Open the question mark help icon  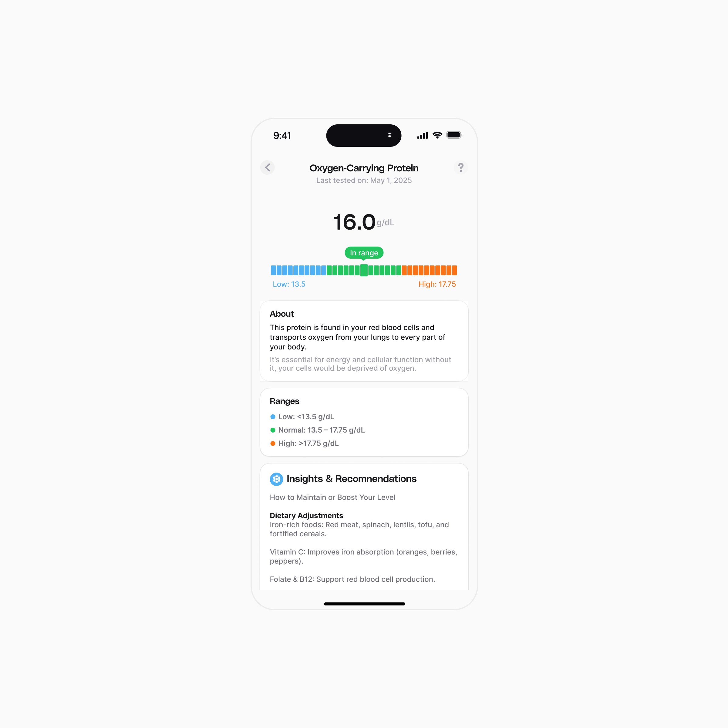[460, 167]
